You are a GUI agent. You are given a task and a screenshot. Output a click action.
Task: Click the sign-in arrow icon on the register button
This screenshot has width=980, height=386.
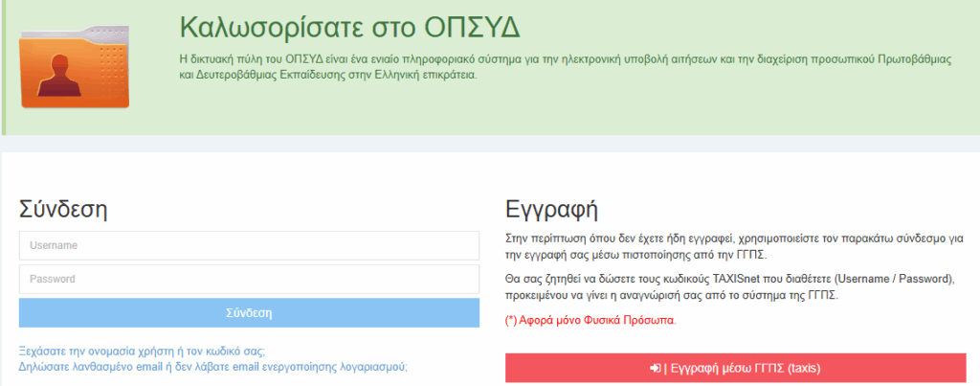click(656, 369)
